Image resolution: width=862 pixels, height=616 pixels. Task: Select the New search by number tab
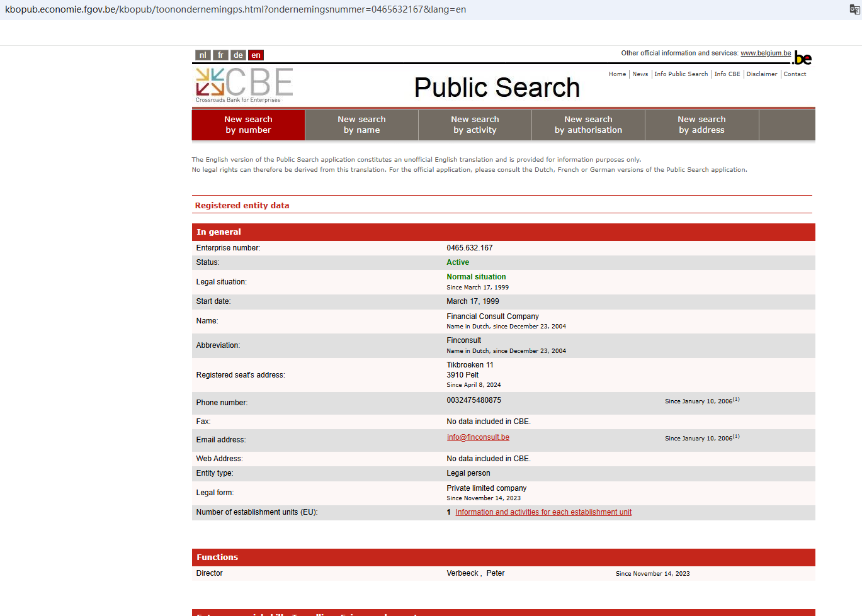tap(249, 125)
